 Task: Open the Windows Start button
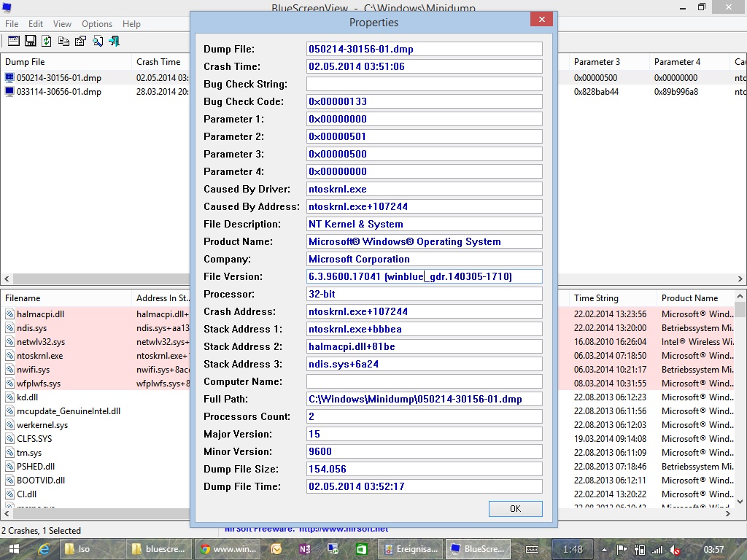point(14,549)
